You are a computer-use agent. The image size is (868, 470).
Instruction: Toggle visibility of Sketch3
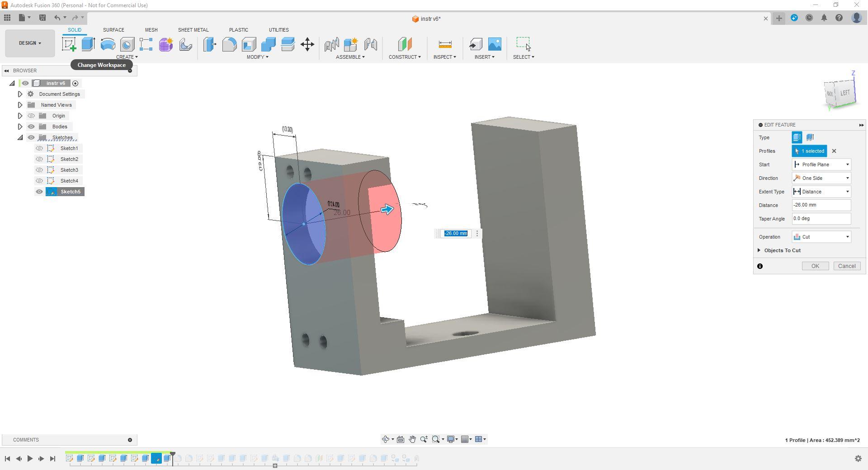39,170
